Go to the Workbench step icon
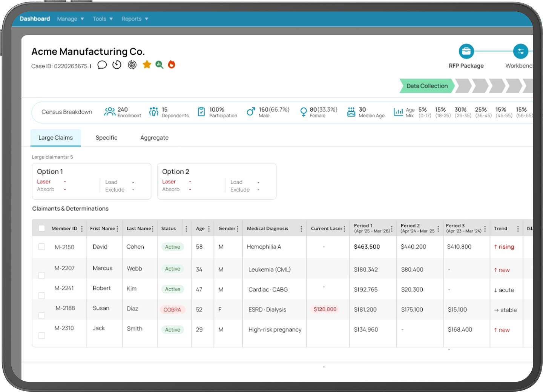The image size is (543, 392). pyautogui.click(x=520, y=51)
